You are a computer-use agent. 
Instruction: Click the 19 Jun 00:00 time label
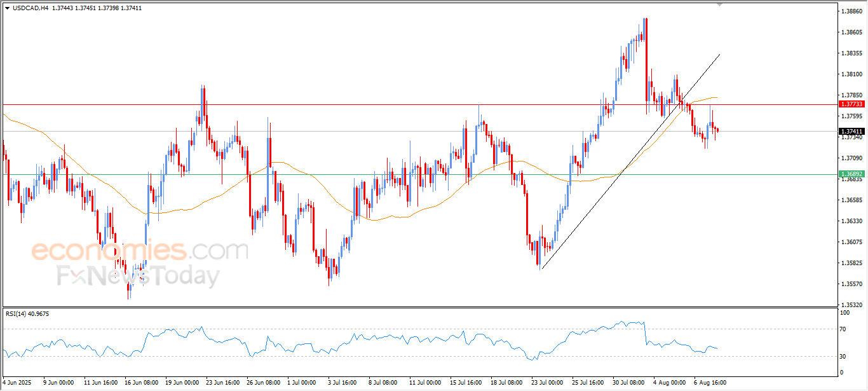coord(182,383)
